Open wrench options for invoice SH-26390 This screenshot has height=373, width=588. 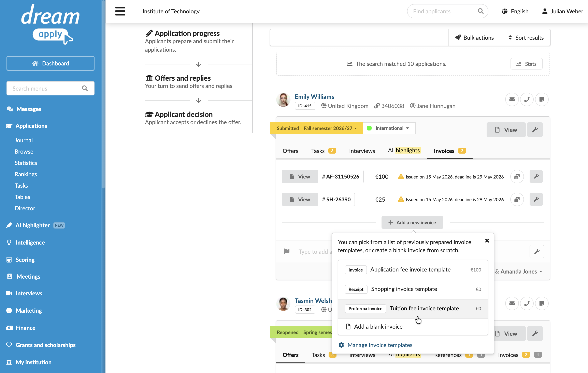click(536, 200)
